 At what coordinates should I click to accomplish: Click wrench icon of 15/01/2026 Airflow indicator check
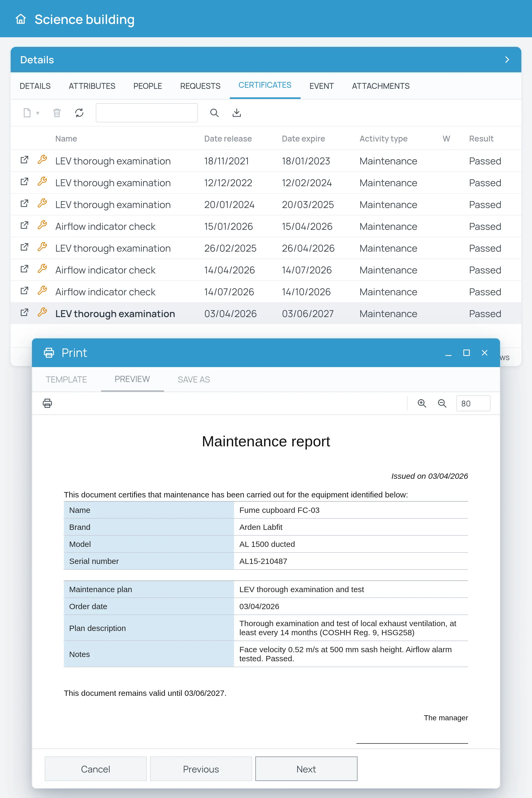click(x=42, y=225)
